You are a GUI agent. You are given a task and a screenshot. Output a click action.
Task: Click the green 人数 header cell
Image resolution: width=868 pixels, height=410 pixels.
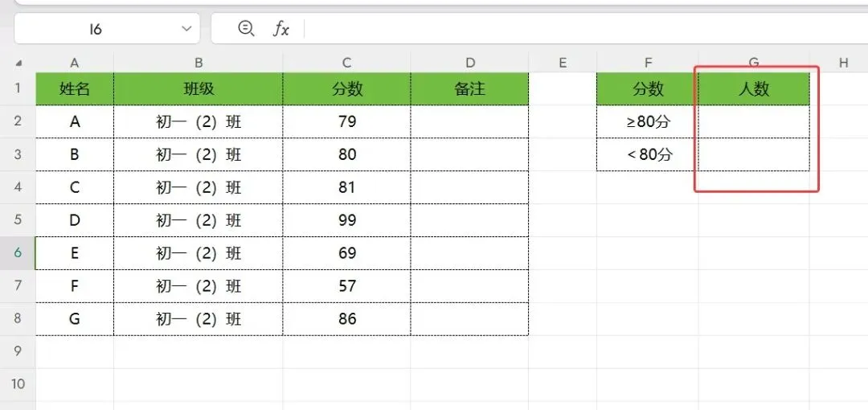tap(754, 88)
